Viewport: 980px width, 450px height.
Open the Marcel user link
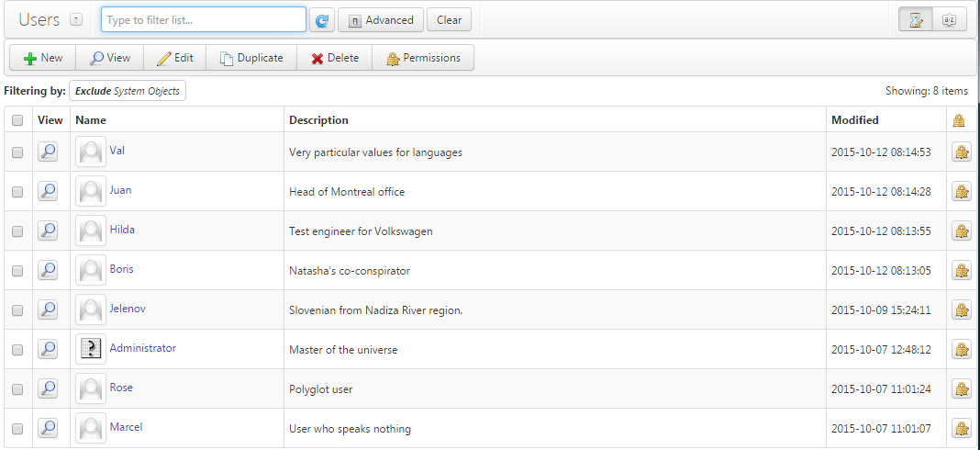pos(126,426)
